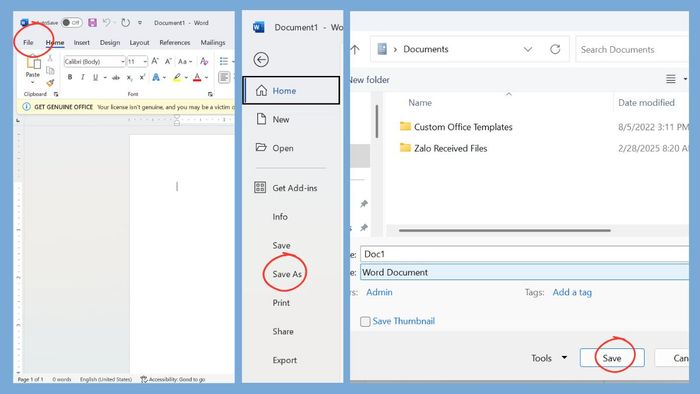700x394 pixels.
Task: Expand the Documents address bar dropdown
Action: [528, 49]
